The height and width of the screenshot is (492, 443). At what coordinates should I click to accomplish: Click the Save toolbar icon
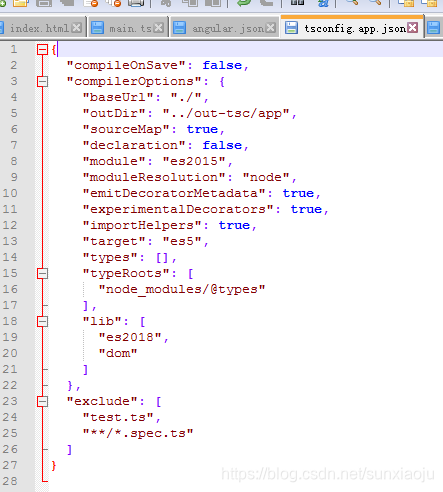click(44, 3)
